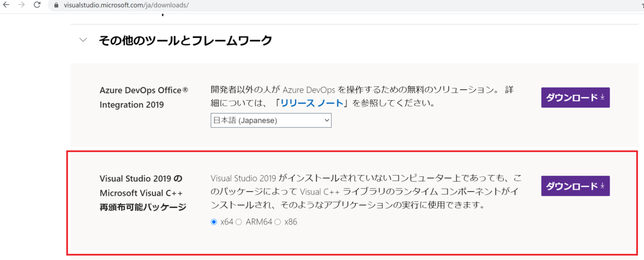
Task: Select the ARM64 radio button
Action: click(239, 222)
